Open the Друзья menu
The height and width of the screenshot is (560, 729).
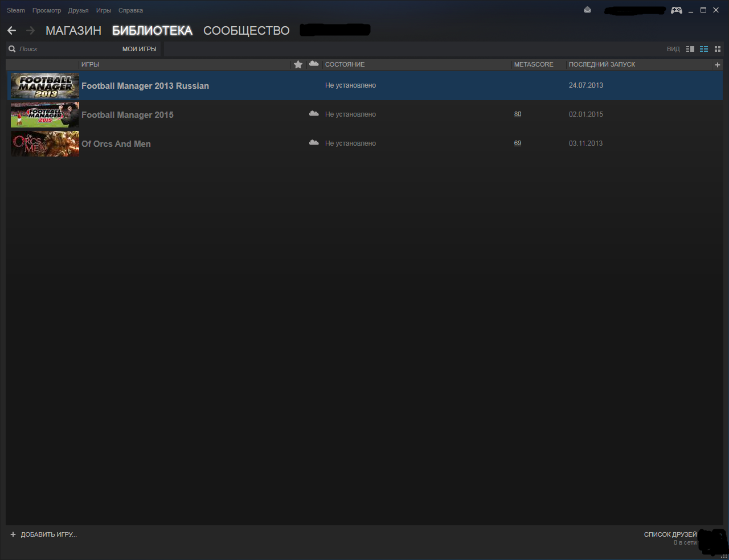tap(79, 10)
